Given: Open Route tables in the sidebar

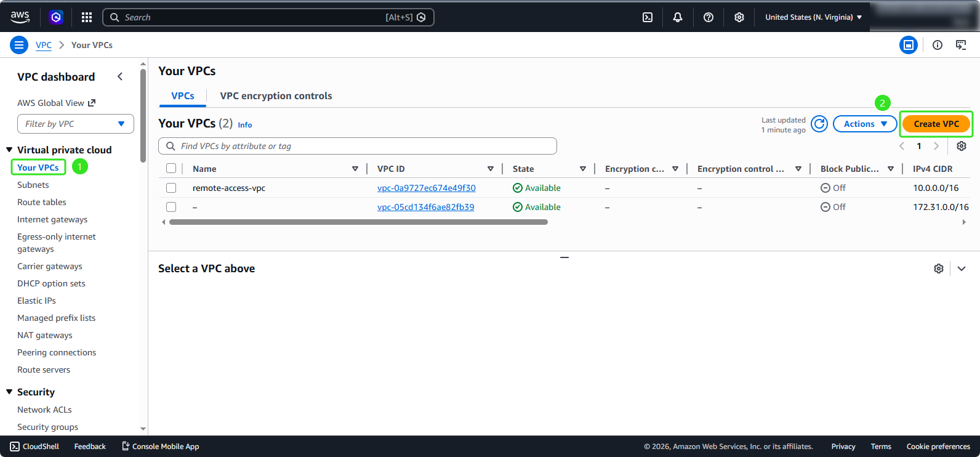Looking at the screenshot, I should 42,202.
